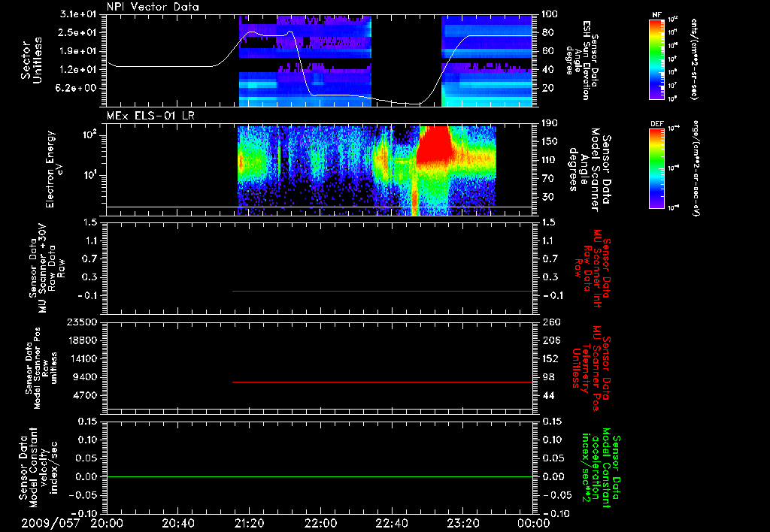Click the '20:40' time axis label
The height and width of the screenshot is (532, 770).
[177, 523]
